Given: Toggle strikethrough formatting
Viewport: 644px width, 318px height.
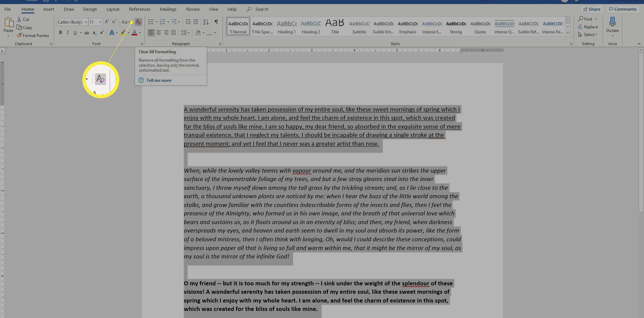Looking at the screenshot, I should click(87, 33).
